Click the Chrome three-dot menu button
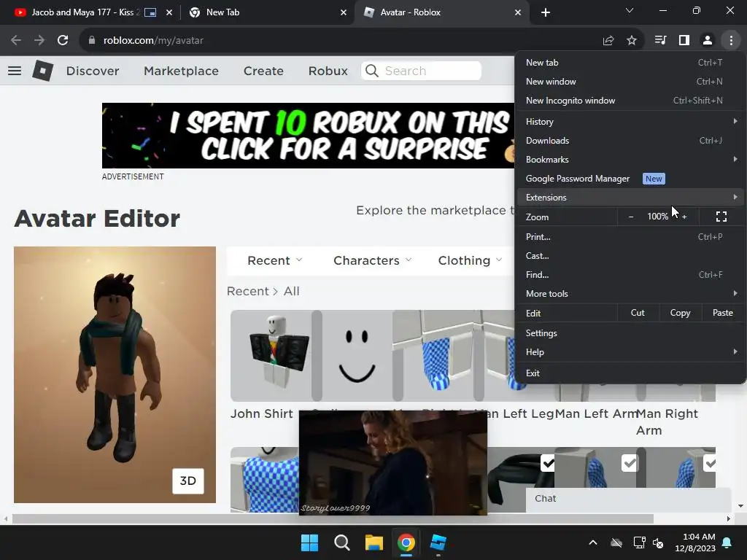Viewport: 747px width, 560px height. (x=731, y=41)
